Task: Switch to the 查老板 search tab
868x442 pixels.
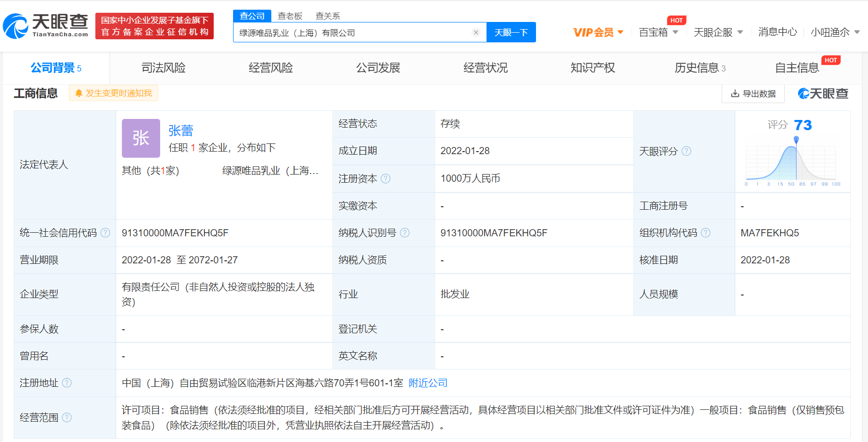Action: point(290,16)
